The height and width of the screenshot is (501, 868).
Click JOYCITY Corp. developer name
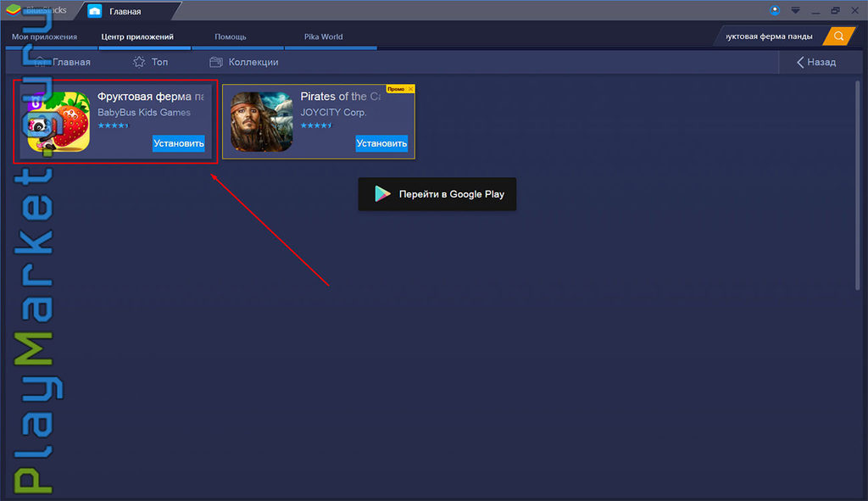333,113
